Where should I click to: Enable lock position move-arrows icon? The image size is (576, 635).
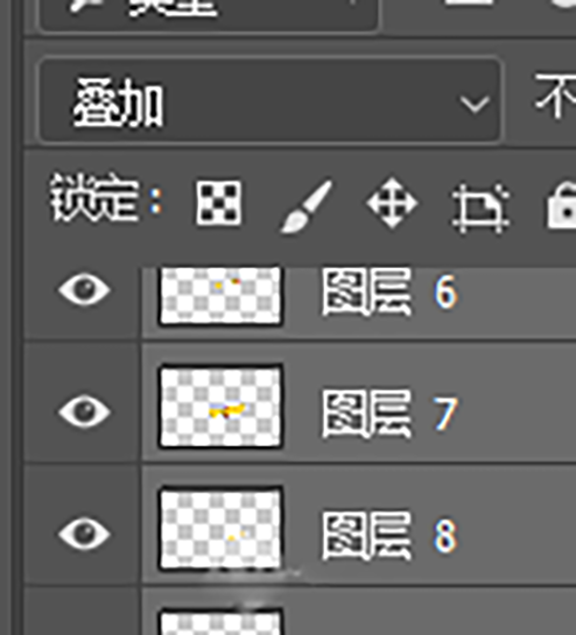392,203
